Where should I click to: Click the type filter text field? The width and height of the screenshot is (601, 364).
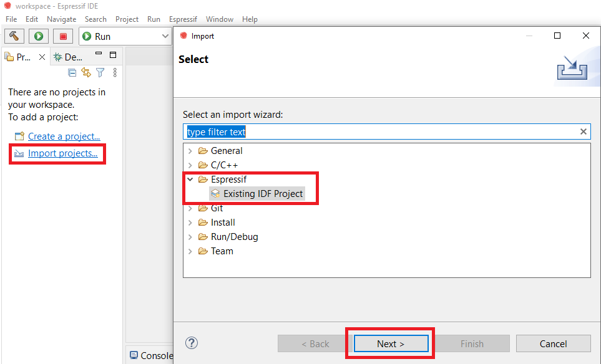click(x=381, y=132)
